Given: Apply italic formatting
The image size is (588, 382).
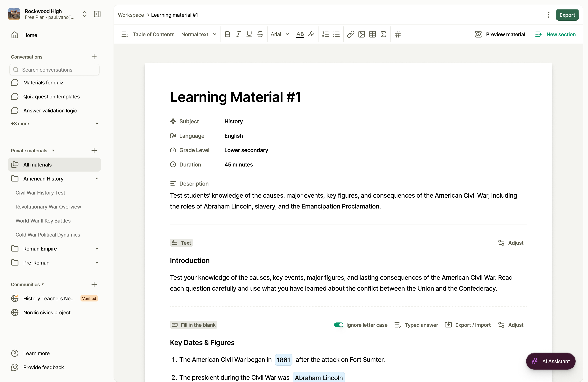Looking at the screenshot, I should click(238, 34).
